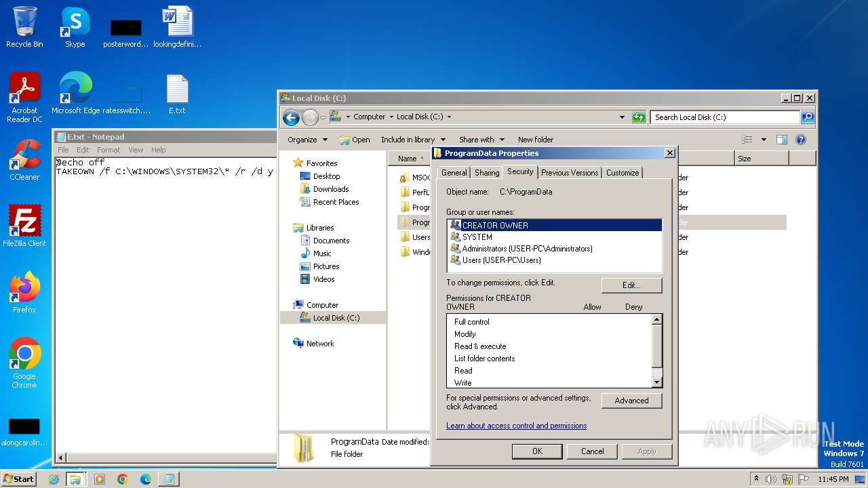The height and width of the screenshot is (488, 868).
Task: Open Acrobat Reader DC desktop shortcut
Action: (24, 97)
